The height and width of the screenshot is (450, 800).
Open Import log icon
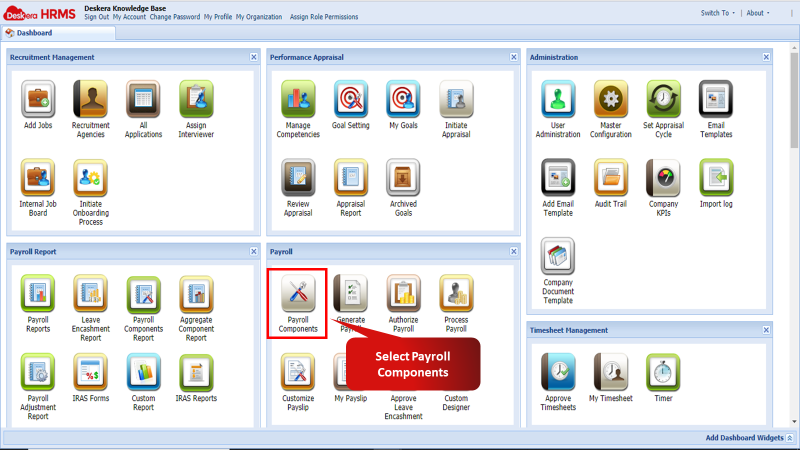coord(716,177)
